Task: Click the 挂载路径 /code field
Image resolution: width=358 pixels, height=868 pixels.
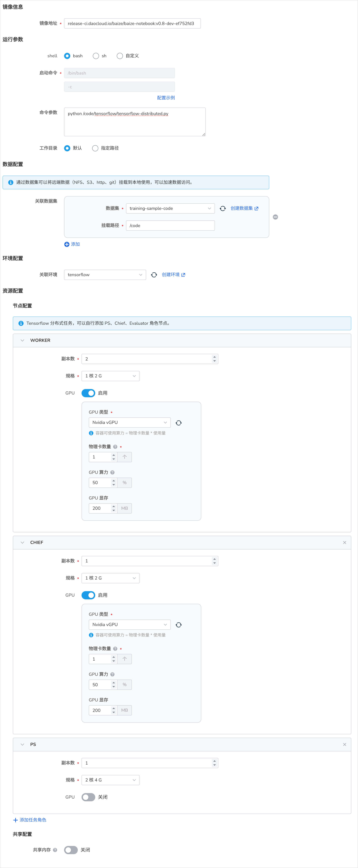Action: pos(170,226)
